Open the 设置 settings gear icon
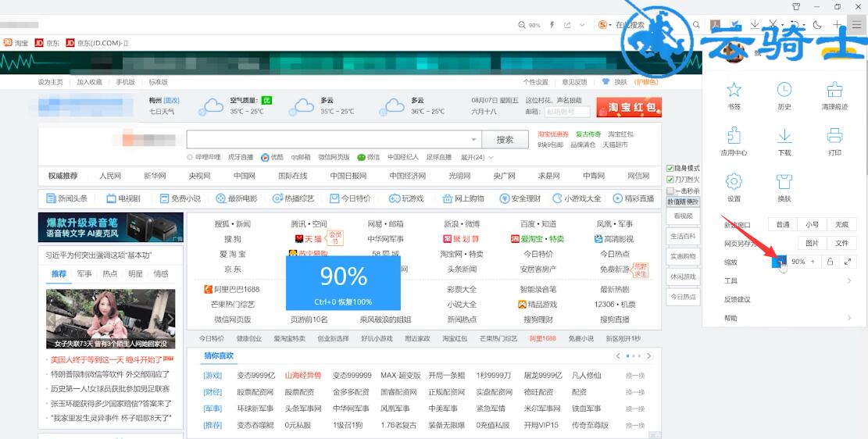Image resolution: width=868 pixels, height=439 pixels. coord(734,181)
